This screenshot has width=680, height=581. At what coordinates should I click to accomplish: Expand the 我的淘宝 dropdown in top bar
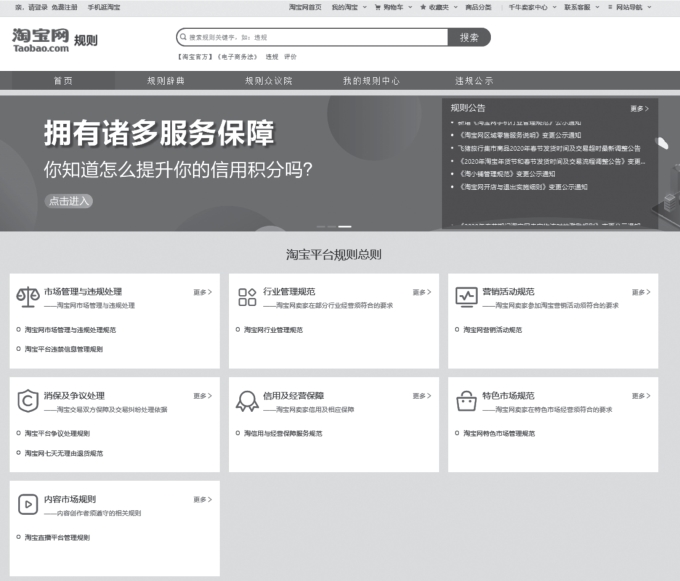point(346,6)
